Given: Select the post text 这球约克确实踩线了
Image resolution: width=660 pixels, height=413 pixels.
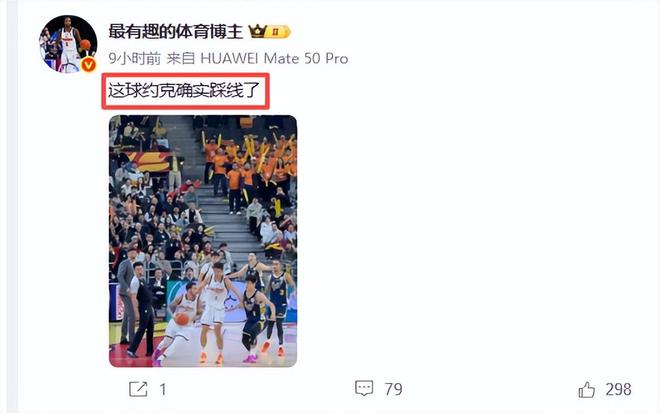Looking at the screenshot, I should [184, 91].
